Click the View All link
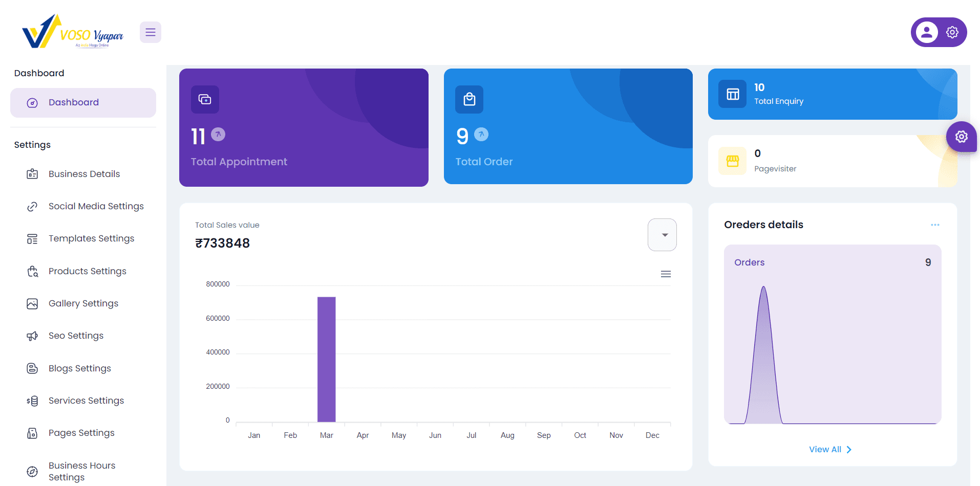 coord(830,449)
